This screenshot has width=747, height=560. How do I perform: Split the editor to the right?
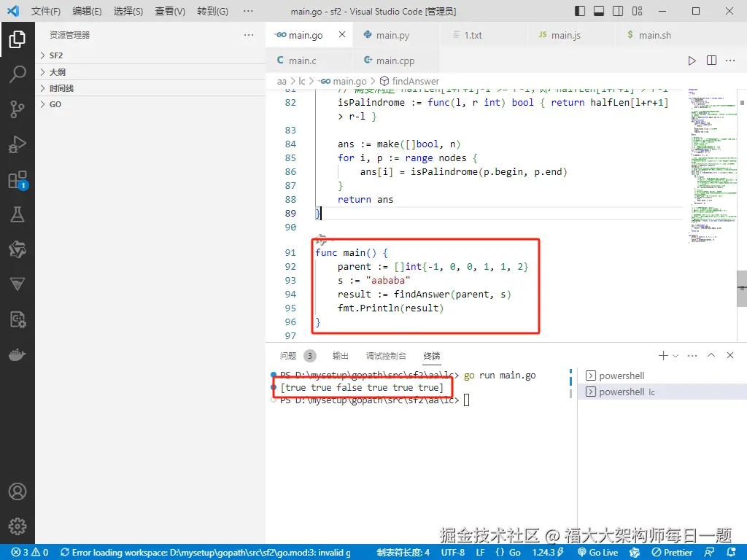click(711, 61)
